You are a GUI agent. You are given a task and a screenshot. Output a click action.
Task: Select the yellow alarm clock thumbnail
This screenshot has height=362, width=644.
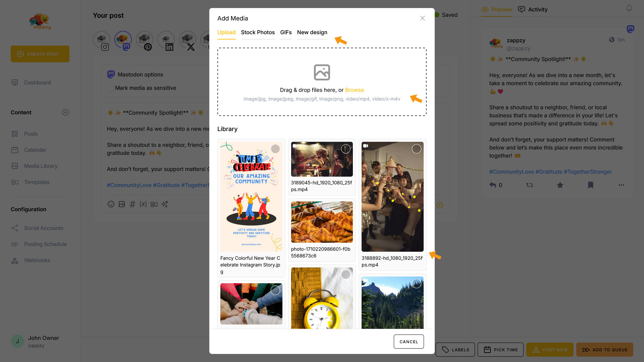pos(322,298)
